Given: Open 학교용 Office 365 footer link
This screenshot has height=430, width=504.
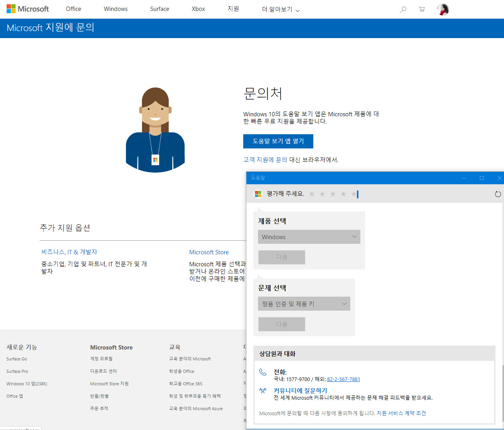Looking at the screenshot, I should coord(186,384).
